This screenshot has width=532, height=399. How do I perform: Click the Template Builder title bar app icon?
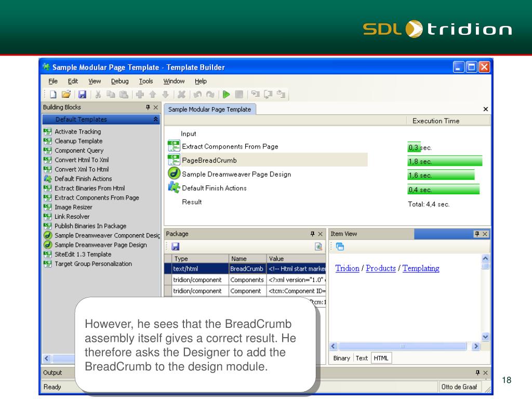click(46, 67)
